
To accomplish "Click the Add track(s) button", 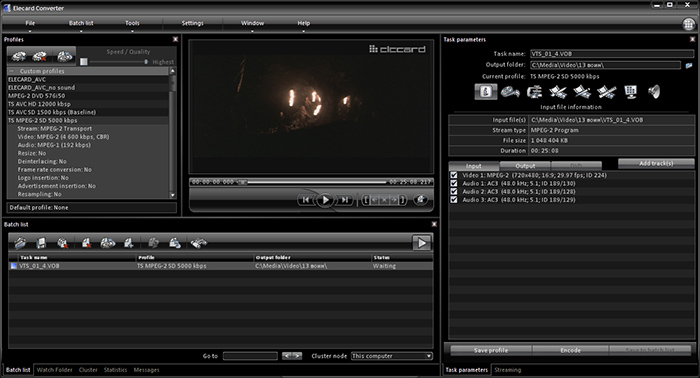I will (656, 164).
